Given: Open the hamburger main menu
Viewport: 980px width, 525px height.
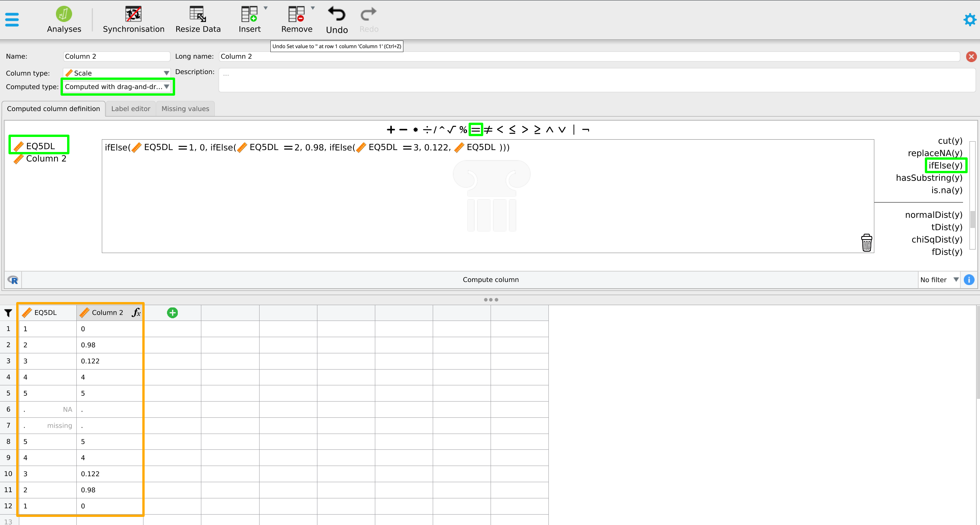Looking at the screenshot, I should (12, 20).
